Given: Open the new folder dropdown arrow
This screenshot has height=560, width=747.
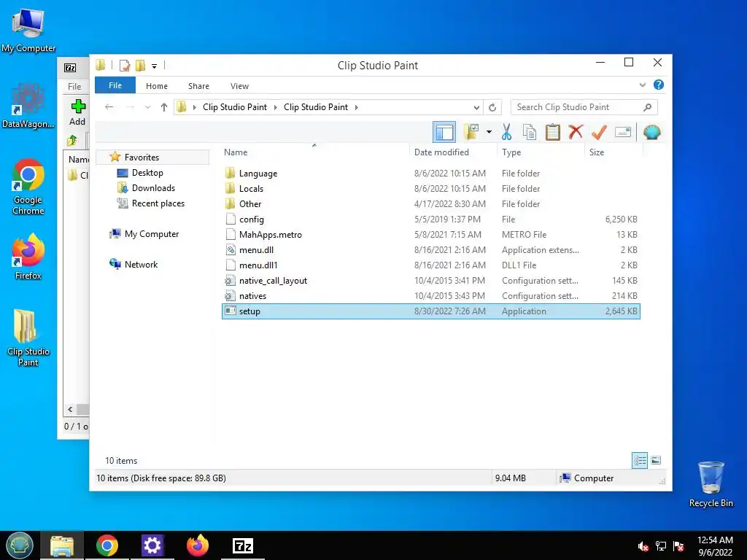Looking at the screenshot, I should pyautogui.click(x=489, y=132).
